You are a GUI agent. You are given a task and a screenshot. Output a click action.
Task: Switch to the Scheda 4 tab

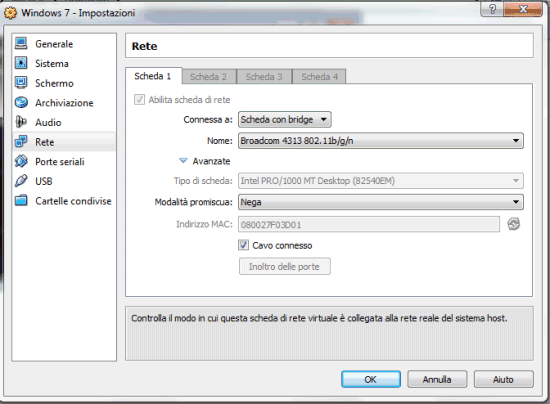pyautogui.click(x=320, y=77)
